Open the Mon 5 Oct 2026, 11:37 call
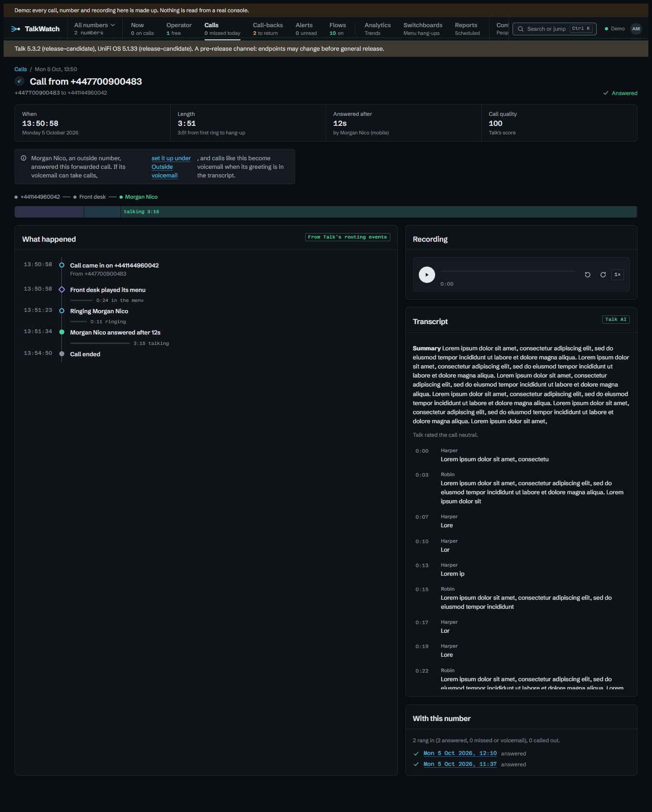 pos(460,764)
